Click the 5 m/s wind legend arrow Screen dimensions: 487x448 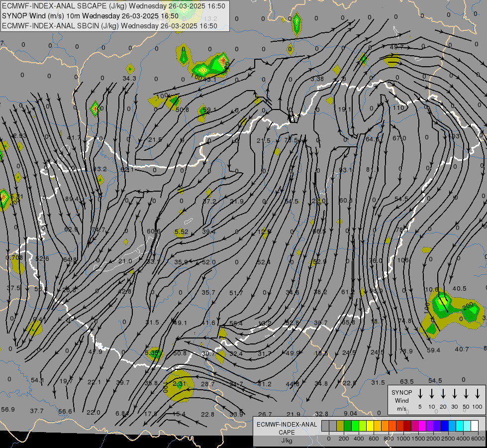pos(420,394)
